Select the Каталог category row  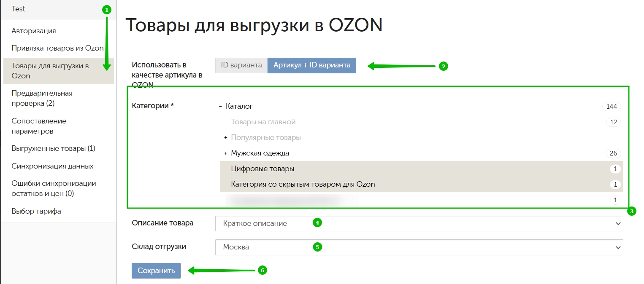coord(239,107)
